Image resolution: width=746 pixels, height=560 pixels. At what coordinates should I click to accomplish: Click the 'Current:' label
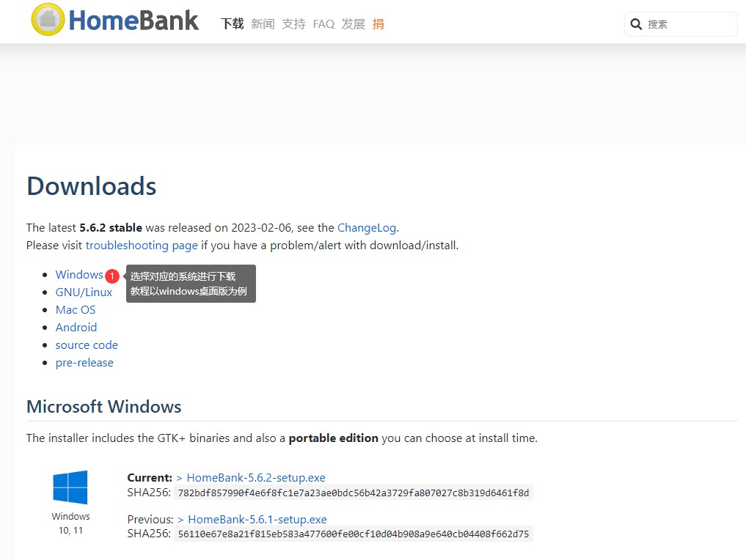150,478
